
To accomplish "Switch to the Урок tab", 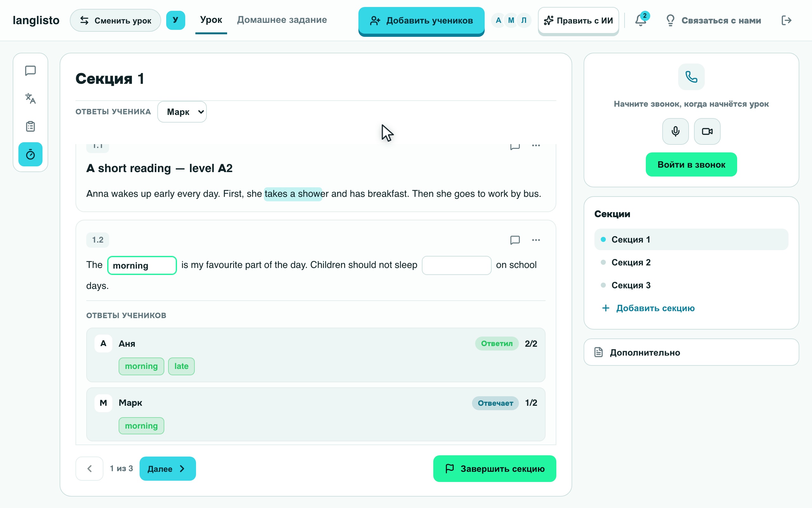I will click(211, 20).
